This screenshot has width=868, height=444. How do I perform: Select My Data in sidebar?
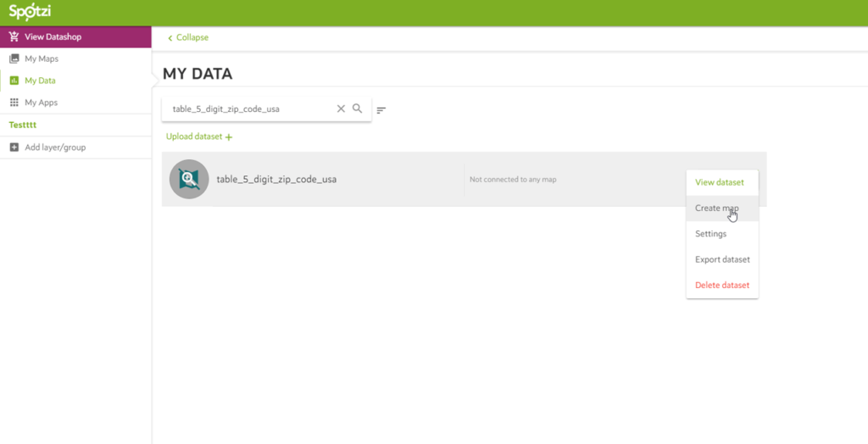[x=41, y=80]
